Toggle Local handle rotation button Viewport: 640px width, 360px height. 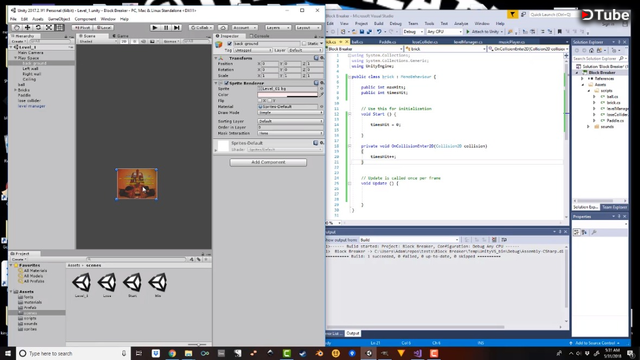[104, 27]
